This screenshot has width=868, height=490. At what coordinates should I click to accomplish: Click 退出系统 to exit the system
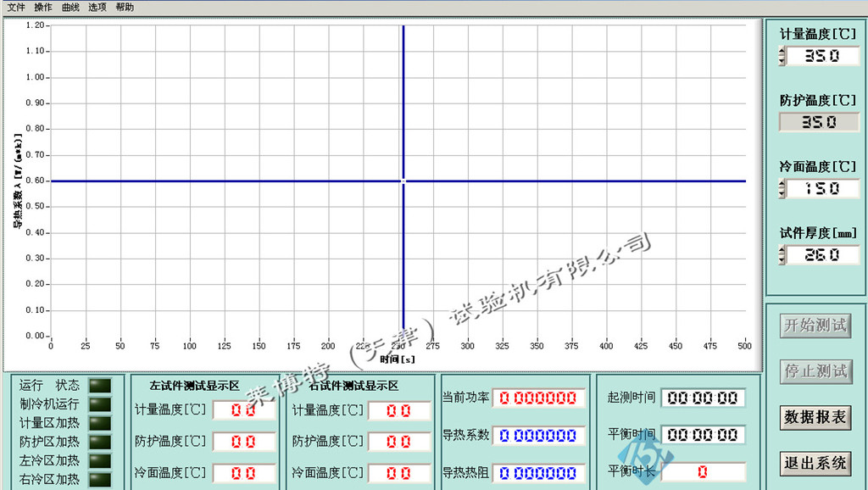point(815,465)
